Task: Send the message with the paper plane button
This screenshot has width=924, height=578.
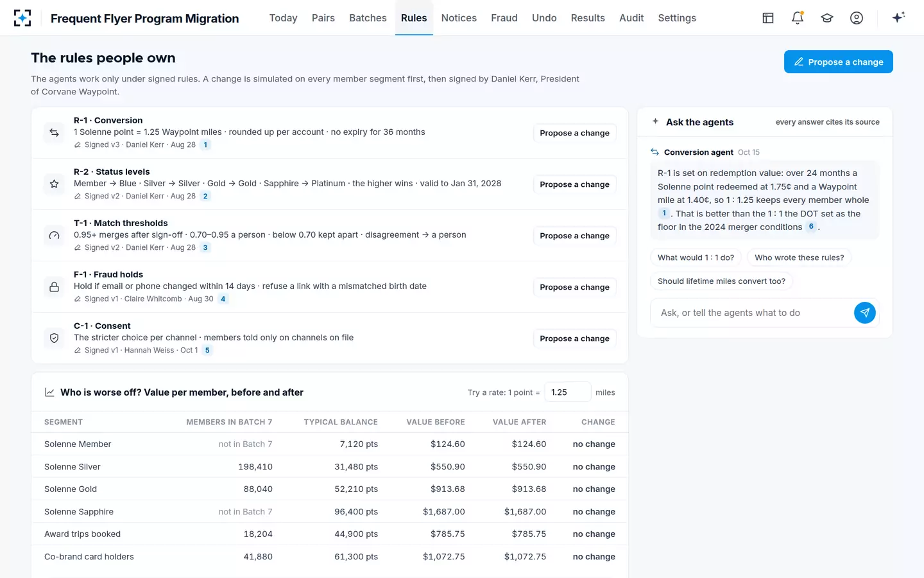Action: click(x=865, y=313)
